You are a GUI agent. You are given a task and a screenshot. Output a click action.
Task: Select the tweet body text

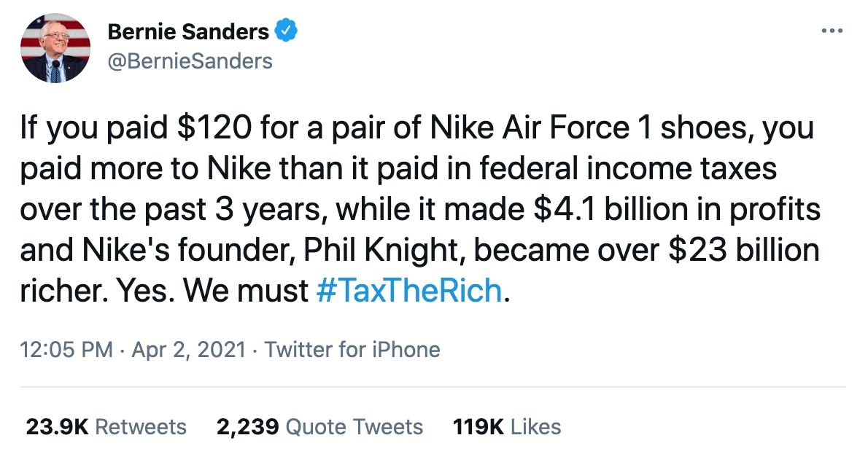click(x=423, y=208)
